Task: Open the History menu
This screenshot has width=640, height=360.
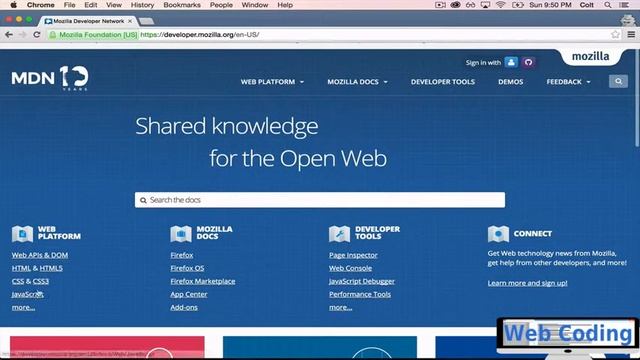Action: click(142, 5)
